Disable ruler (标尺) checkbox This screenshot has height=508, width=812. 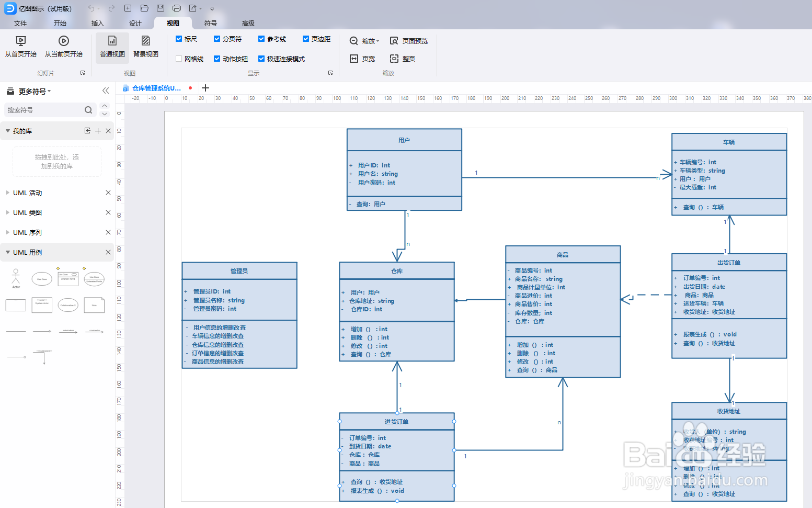tap(179, 39)
